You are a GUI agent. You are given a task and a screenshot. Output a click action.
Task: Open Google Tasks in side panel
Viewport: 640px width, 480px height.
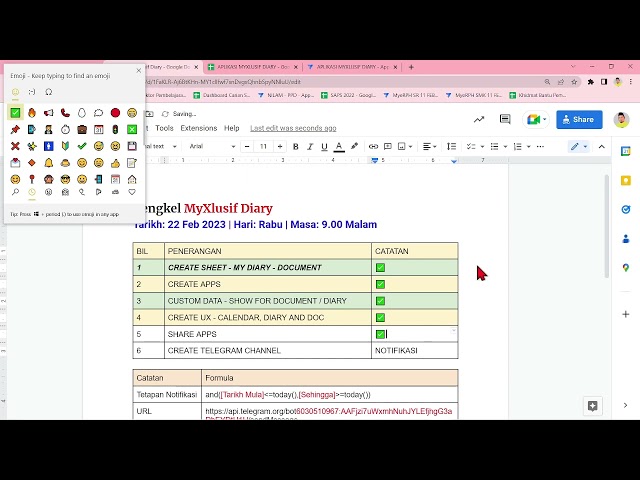coord(626,209)
